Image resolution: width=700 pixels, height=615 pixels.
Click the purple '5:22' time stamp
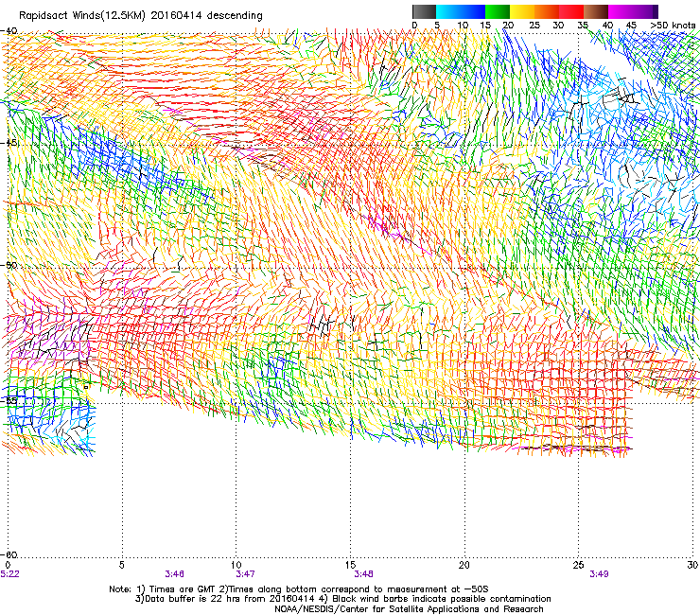point(9,574)
